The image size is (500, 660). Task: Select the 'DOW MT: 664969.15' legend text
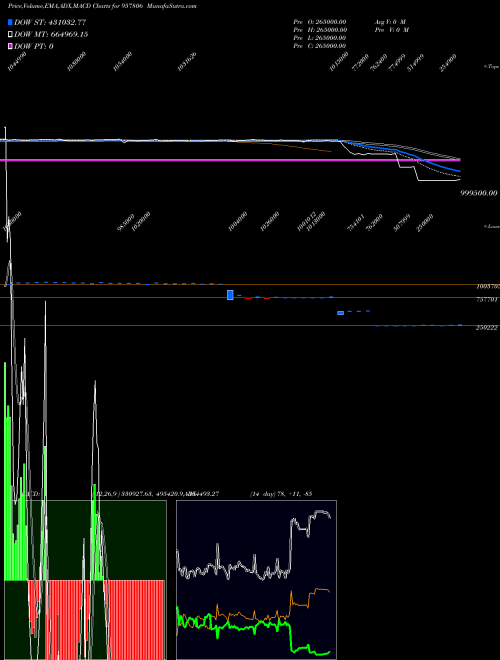pos(51,34)
